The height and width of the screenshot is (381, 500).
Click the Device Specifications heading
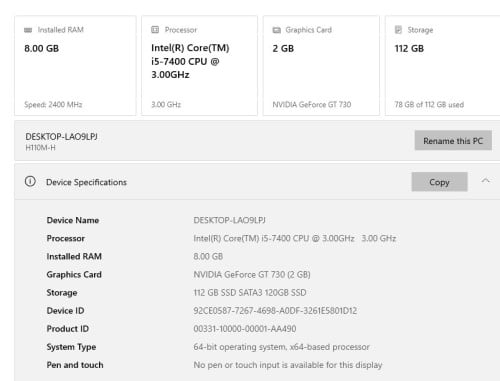(86, 182)
